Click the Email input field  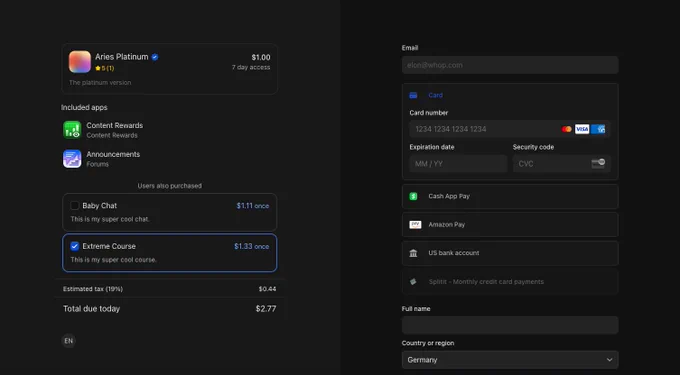(x=510, y=65)
